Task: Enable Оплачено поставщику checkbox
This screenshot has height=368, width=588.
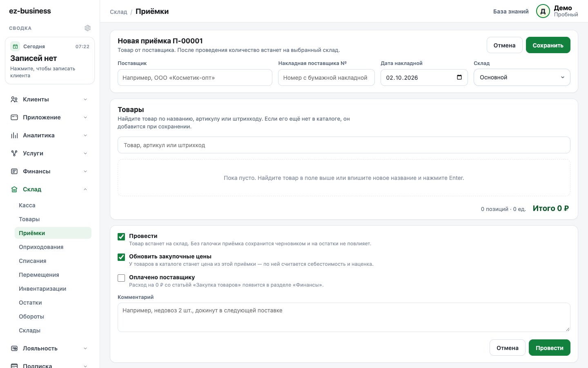Action: pos(121,278)
